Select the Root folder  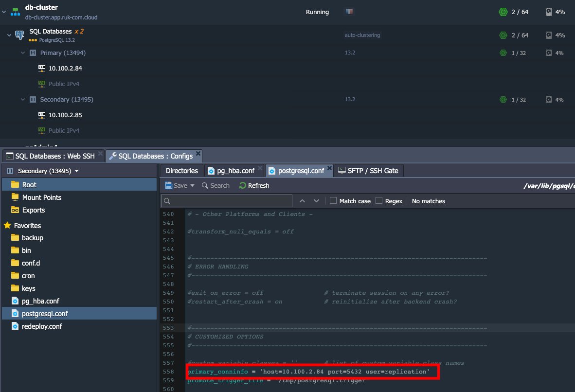point(79,184)
